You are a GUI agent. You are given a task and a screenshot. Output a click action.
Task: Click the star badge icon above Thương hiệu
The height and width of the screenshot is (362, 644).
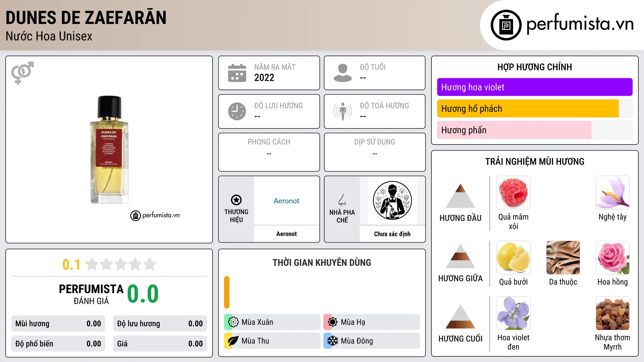tap(236, 200)
